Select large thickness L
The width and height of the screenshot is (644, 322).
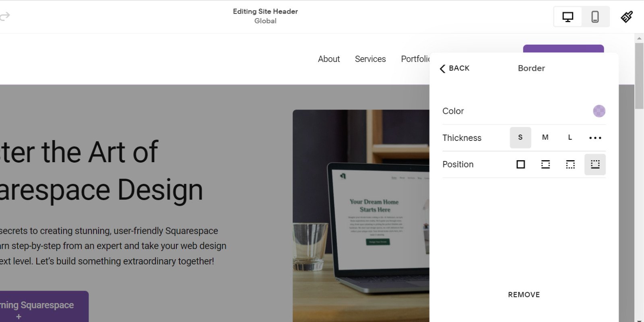pos(570,138)
